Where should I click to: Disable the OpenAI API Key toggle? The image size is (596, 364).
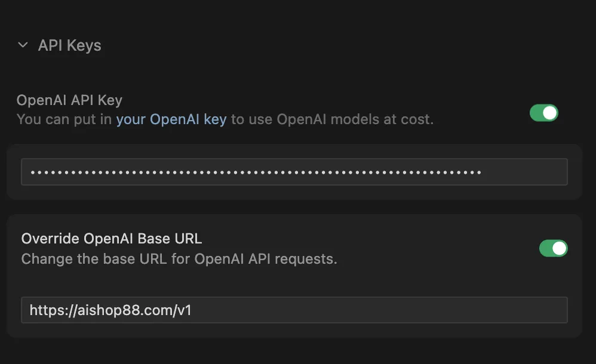pyautogui.click(x=543, y=112)
